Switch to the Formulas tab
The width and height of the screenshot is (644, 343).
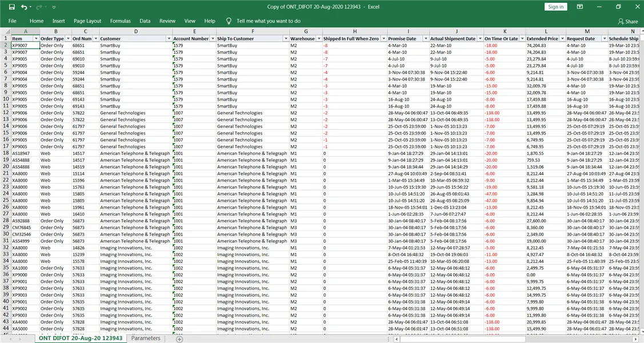coord(121,21)
